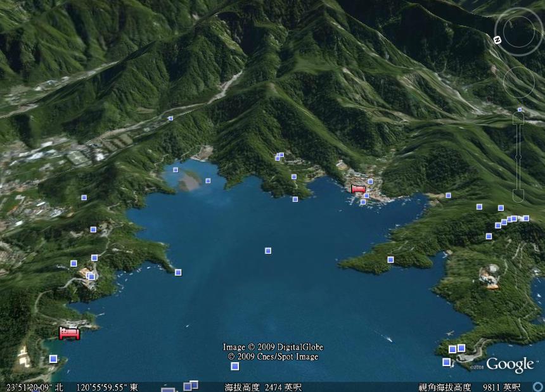
Task: Click the photo marker in the middle of the lake
Action: (x=268, y=251)
